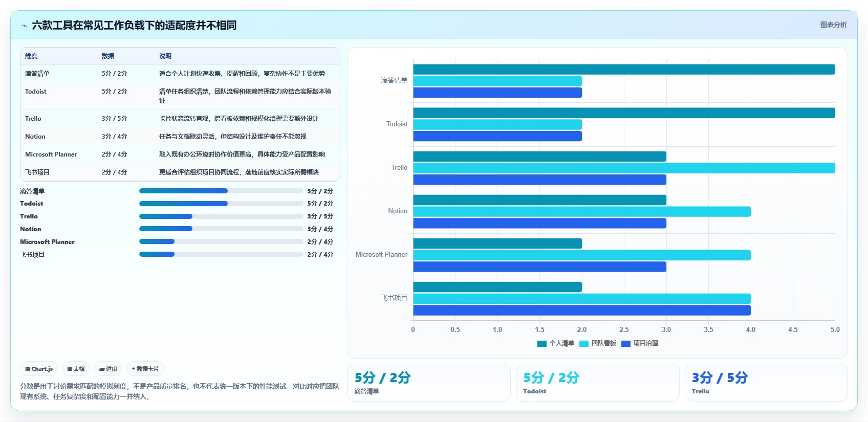
Task: Click the page title 六款工具在常见工作负载下的适配度并不相同
Action: (134, 25)
